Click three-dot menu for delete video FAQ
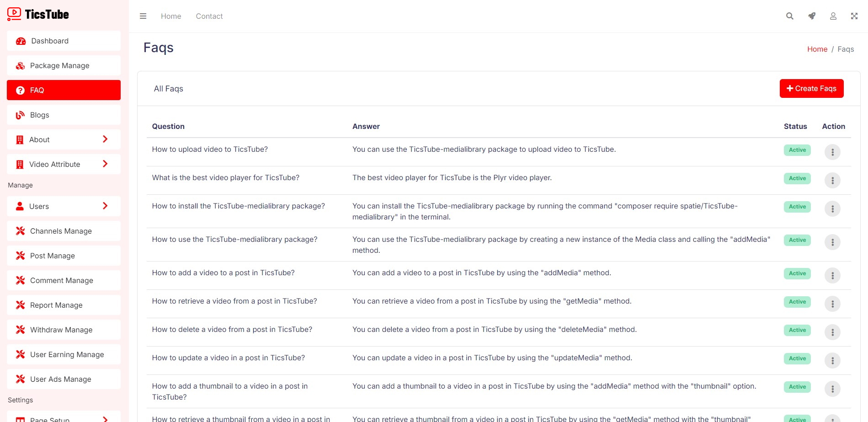The height and width of the screenshot is (422, 868). pyautogui.click(x=832, y=332)
